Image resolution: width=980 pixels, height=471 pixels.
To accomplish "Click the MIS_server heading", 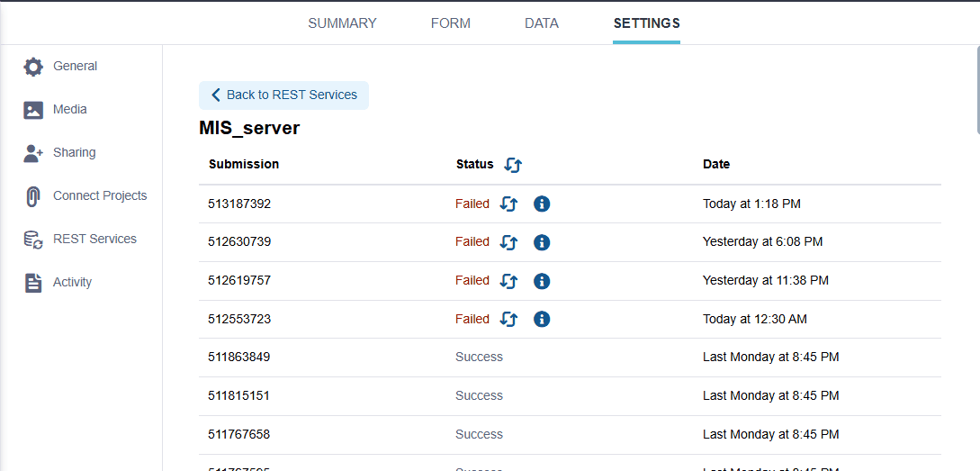I will tap(249, 128).
